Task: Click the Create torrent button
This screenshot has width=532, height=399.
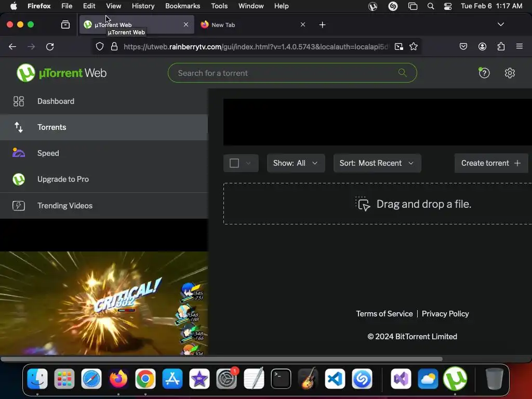Action: pyautogui.click(x=491, y=163)
